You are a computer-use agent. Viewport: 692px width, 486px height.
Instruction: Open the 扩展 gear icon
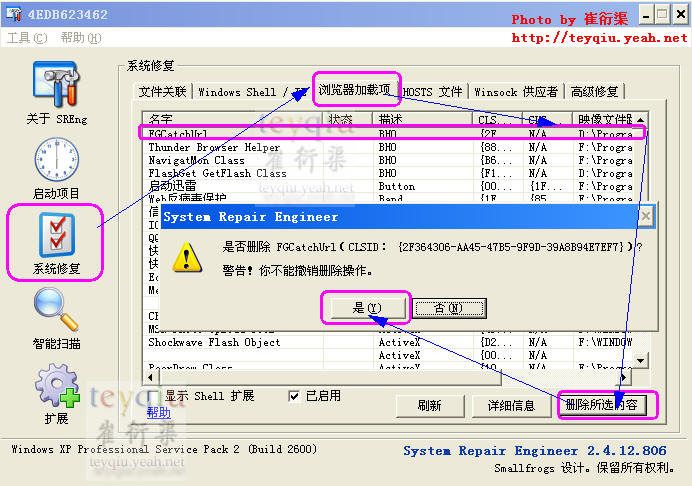55,387
